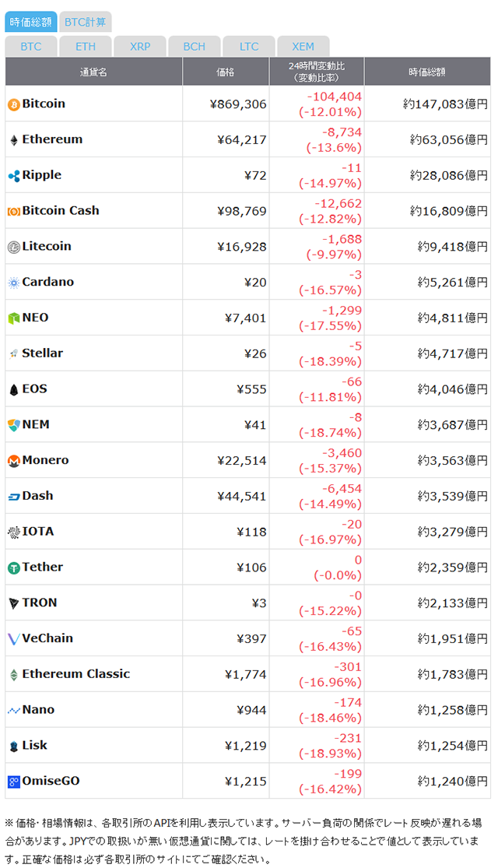The image size is (498, 868).
Task: Click the Ripple logo icon
Action: 13,176
